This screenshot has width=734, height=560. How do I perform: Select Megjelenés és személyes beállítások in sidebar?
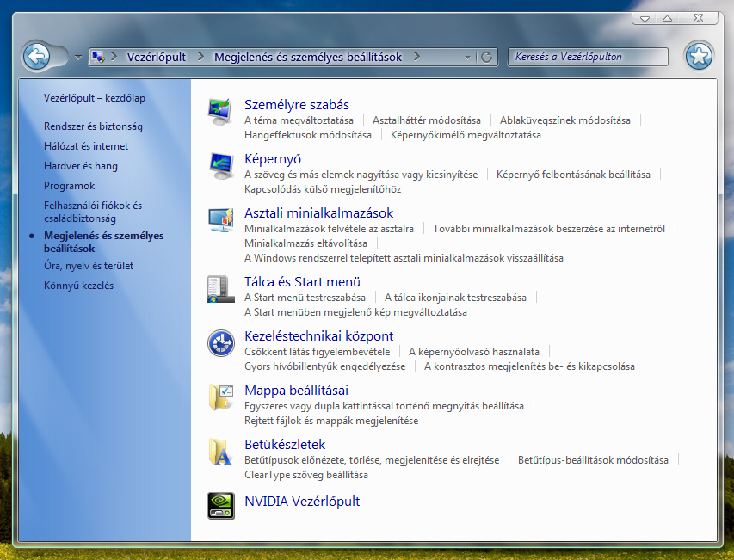103,242
